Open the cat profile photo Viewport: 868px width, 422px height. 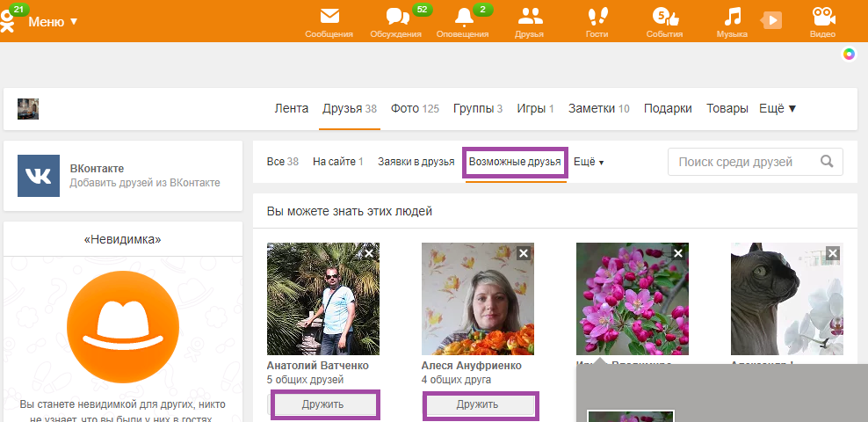[786, 299]
